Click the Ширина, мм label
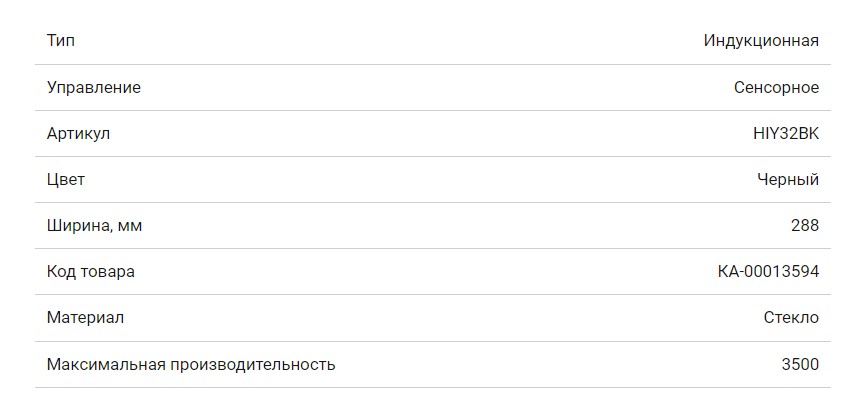 [x=95, y=226]
